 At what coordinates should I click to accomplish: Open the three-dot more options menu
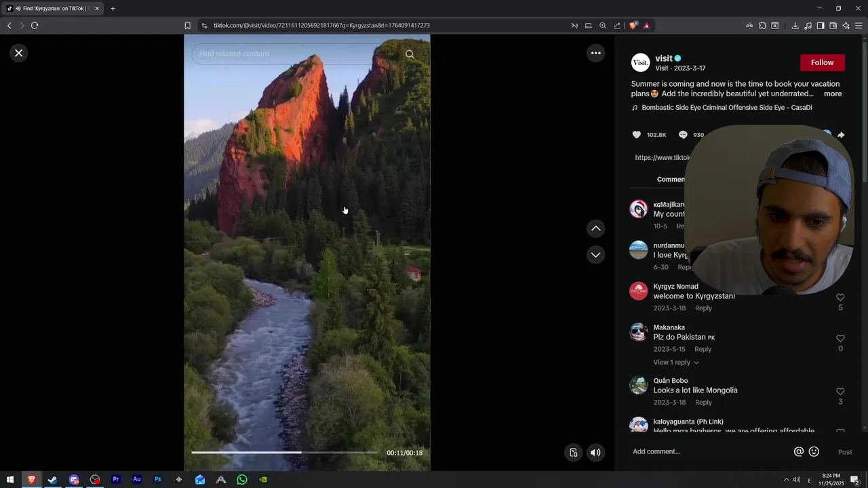point(595,53)
